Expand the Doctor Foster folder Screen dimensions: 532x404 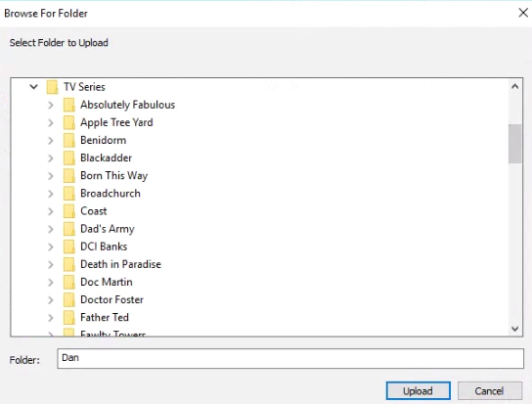point(51,299)
